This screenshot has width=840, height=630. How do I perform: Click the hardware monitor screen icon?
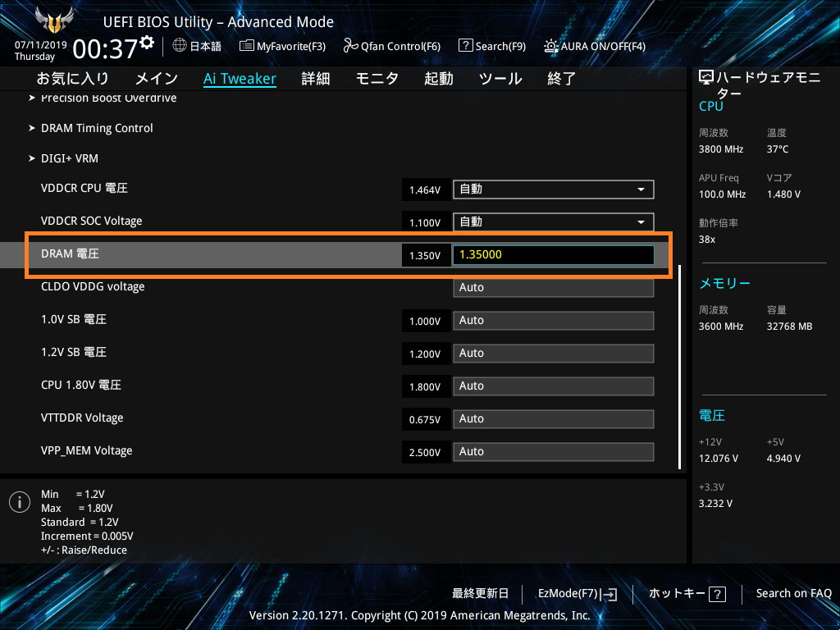706,78
